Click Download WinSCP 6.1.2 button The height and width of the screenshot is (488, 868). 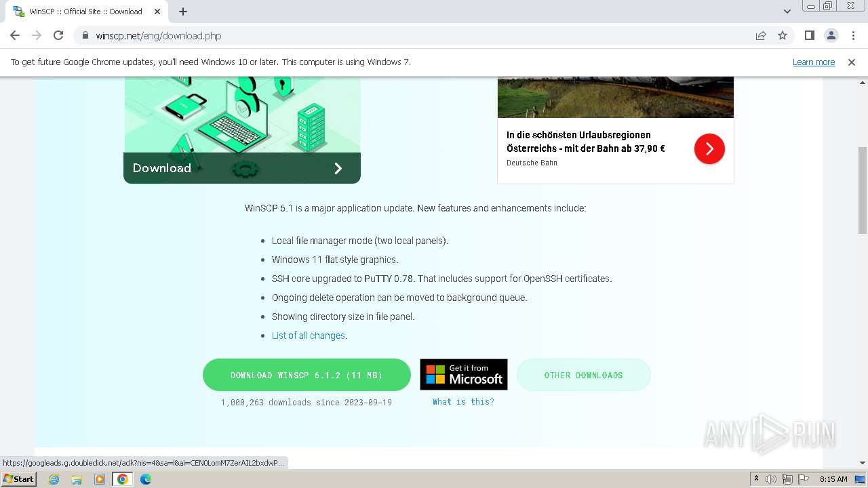pos(307,375)
